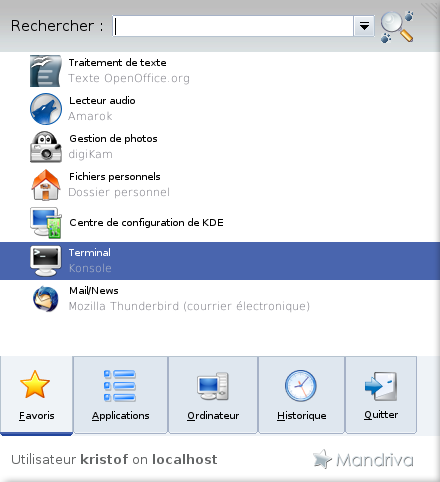Image resolution: width=440 pixels, height=482 pixels.
Task: Switch to the Favoris tab
Action: pos(36,395)
